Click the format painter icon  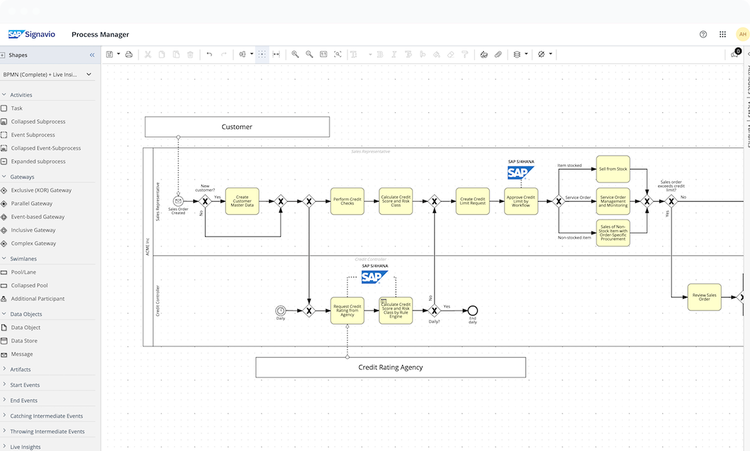coord(464,55)
